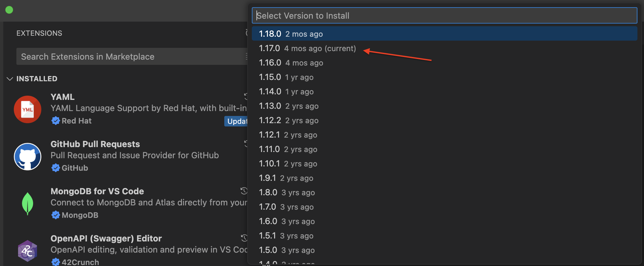Open the MongoDB for VS Code title
The height and width of the screenshot is (266, 644).
[97, 191]
